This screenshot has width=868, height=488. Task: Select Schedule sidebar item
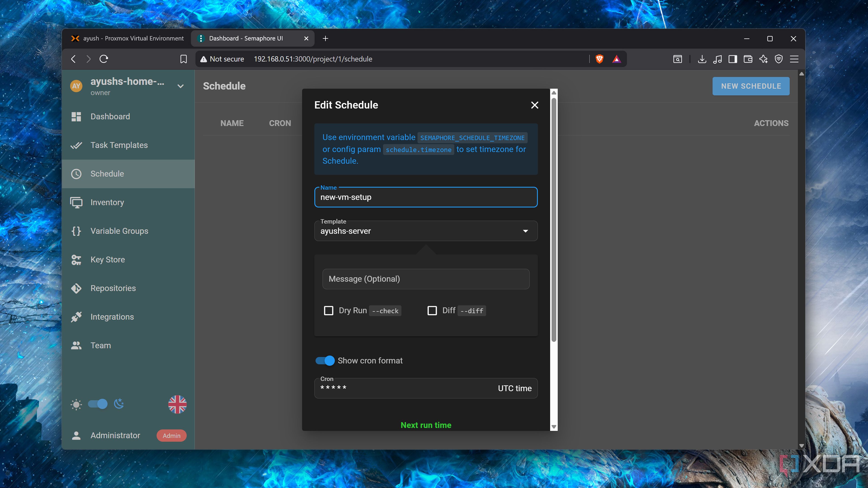pyautogui.click(x=128, y=174)
